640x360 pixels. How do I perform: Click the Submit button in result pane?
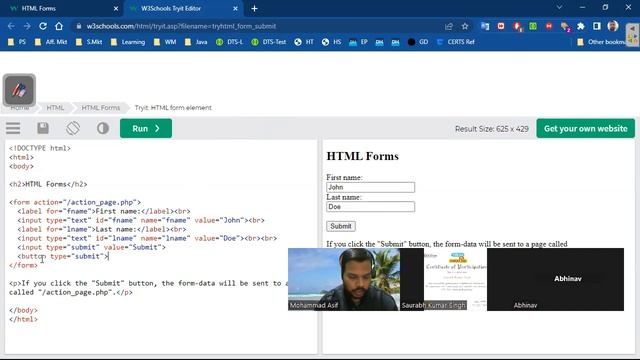pyautogui.click(x=341, y=226)
